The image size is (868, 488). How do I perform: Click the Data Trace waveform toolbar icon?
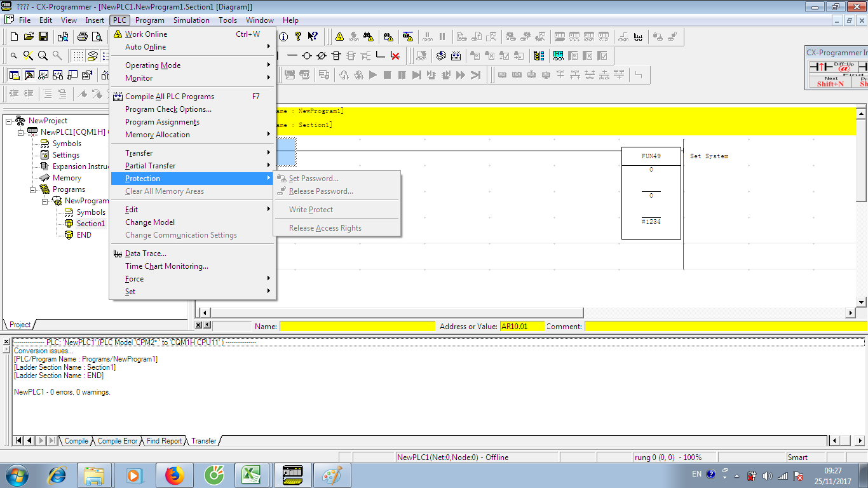click(638, 37)
